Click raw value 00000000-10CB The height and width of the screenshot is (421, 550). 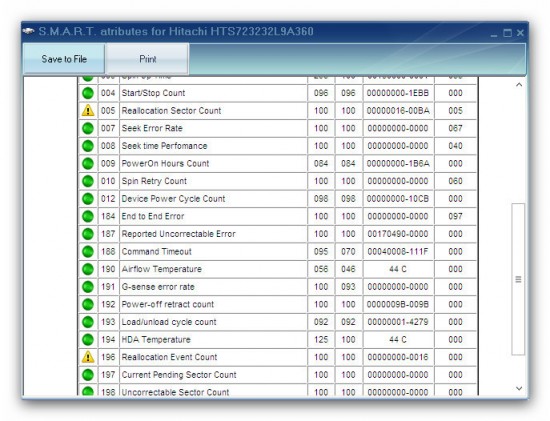[398, 199]
